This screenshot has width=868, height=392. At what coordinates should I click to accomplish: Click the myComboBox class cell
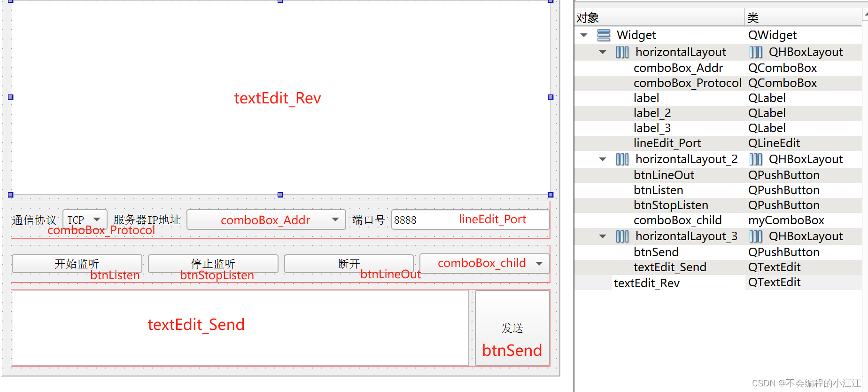click(786, 220)
